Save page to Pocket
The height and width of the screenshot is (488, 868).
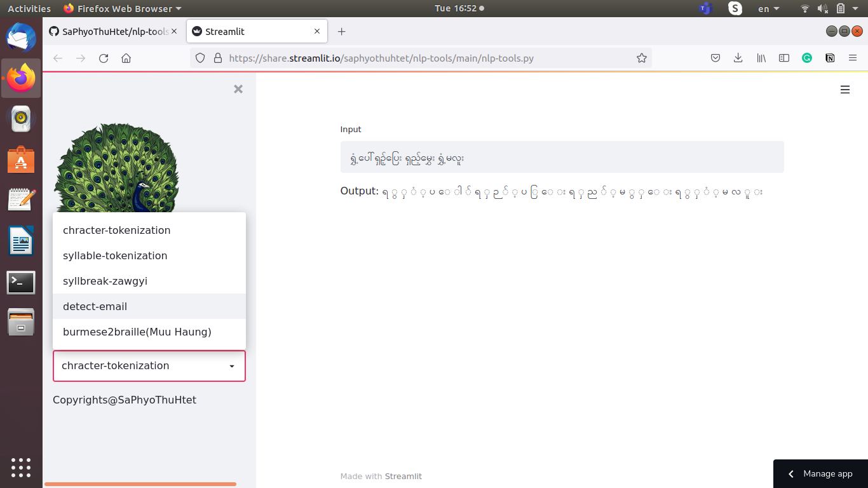tap(715, 58)
